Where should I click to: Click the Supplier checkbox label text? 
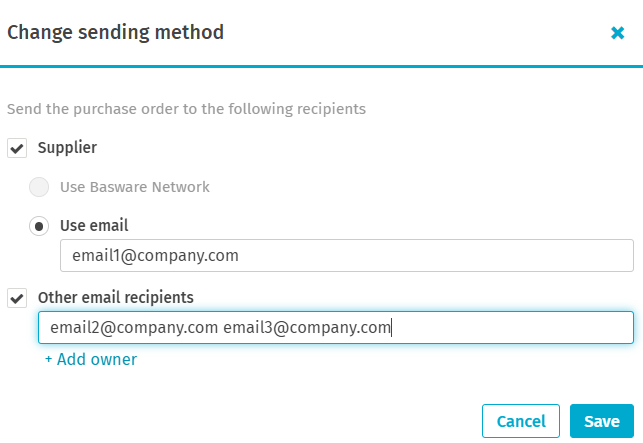67,148
